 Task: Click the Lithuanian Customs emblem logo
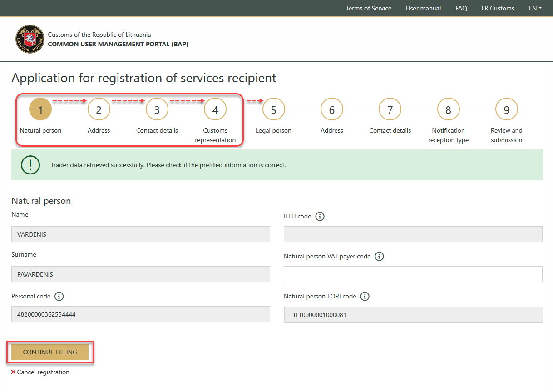coord(30,39)
